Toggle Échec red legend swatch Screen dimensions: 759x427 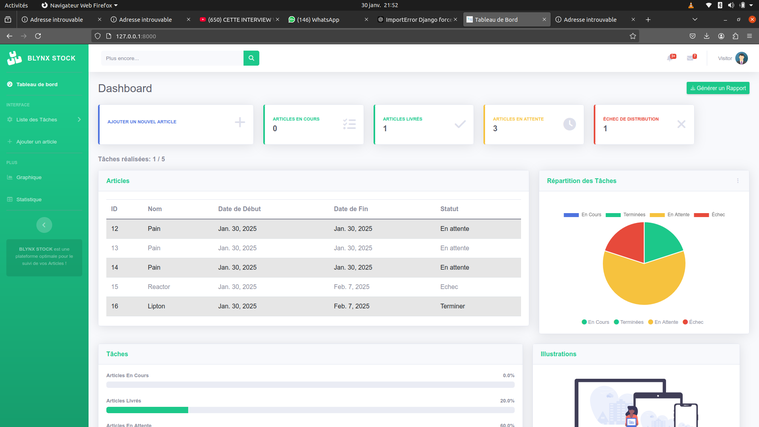pyautogui.click(x=701, y=214)
